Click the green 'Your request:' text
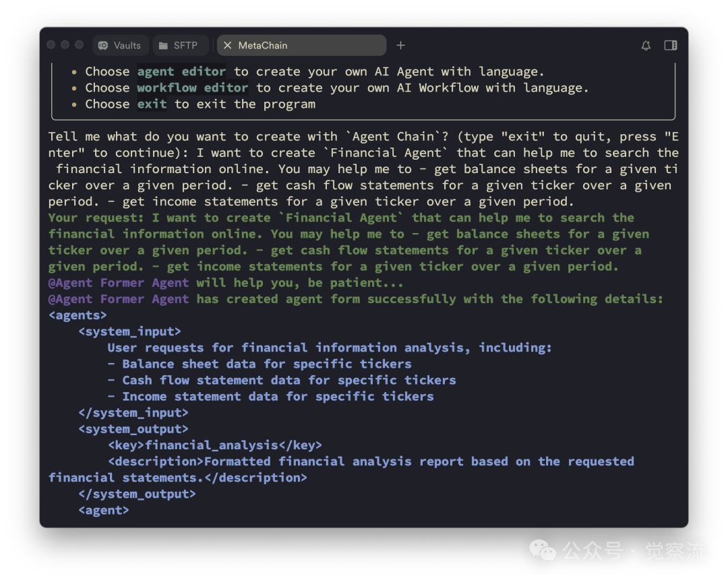The image size is (728, 580). tap(96, 218)
